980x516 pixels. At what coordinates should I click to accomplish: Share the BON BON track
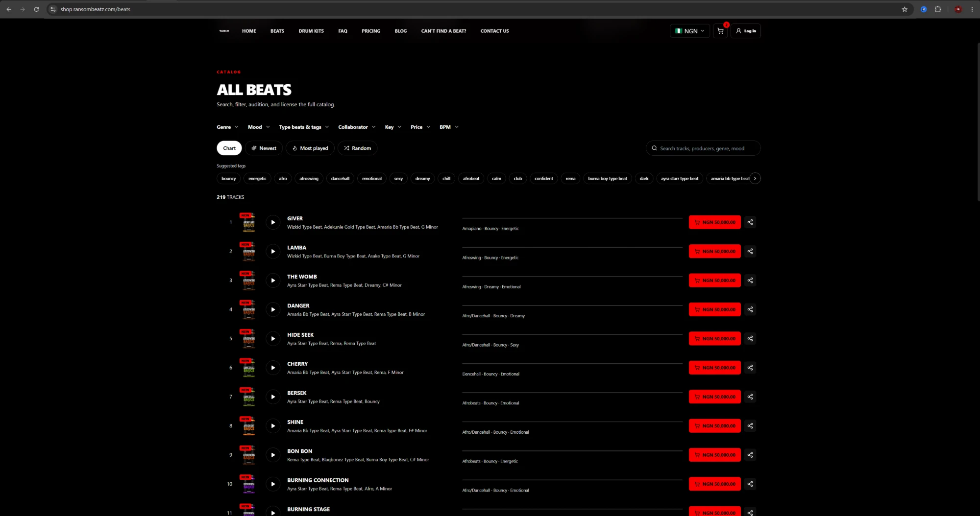[x=750, y=455]
